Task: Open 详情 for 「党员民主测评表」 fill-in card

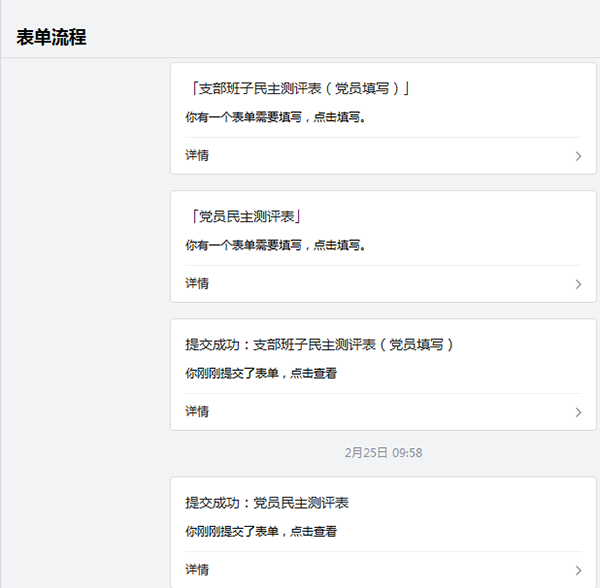Action: 197,284
